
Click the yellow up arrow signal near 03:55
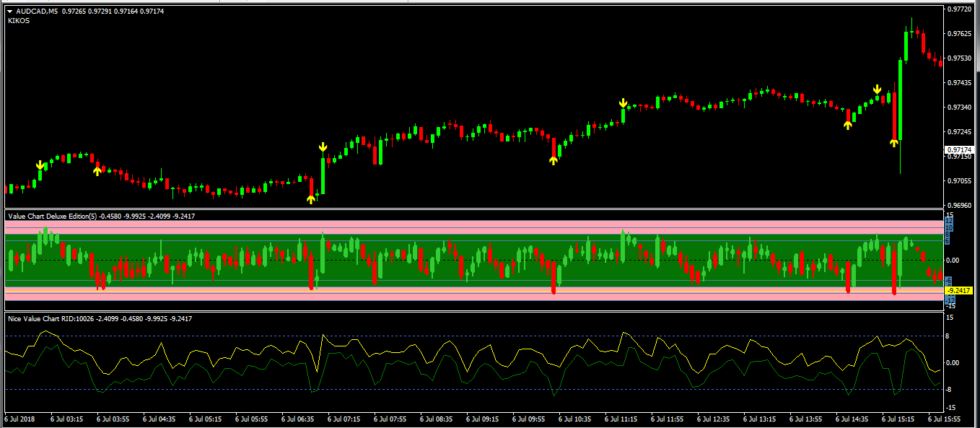pyautogui.click(x=97, y=170)
